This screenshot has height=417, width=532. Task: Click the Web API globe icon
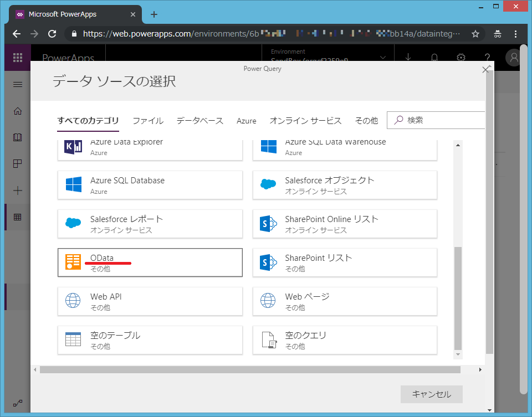[73, 300]
